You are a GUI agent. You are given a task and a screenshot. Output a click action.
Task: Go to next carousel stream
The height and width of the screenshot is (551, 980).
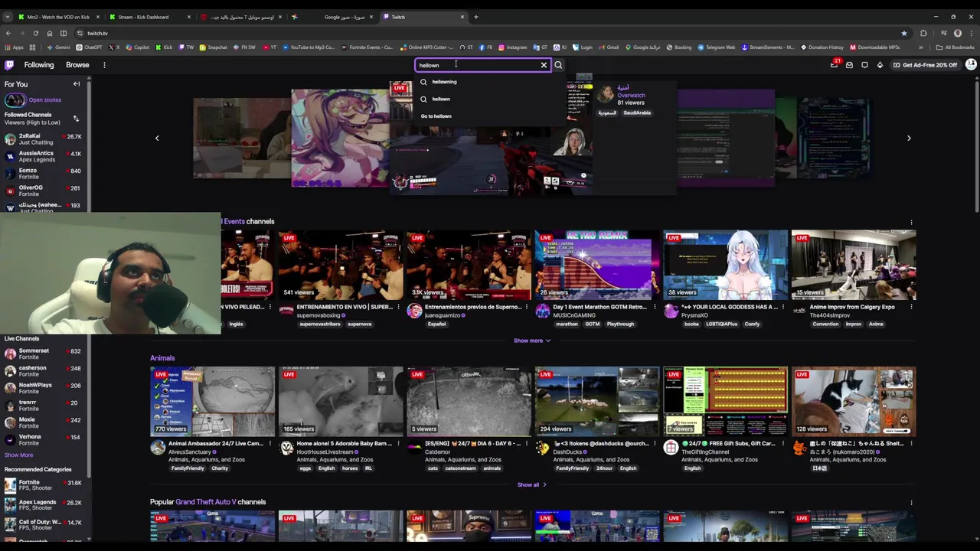point(909,139)
